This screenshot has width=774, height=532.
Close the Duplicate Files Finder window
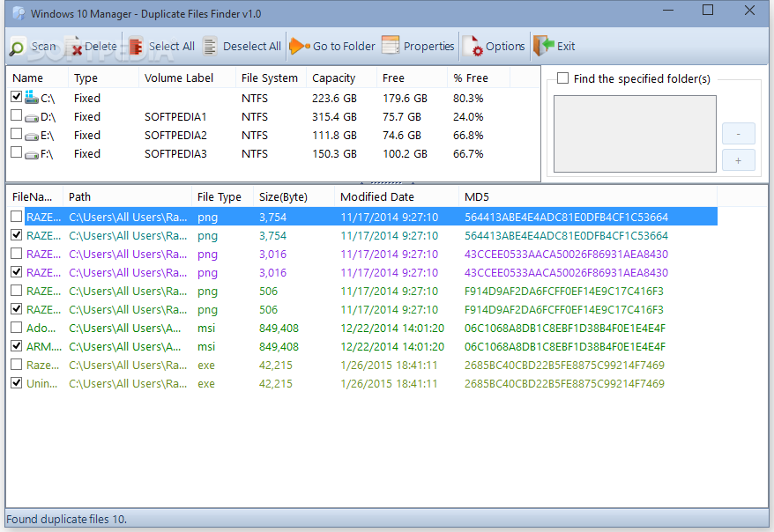click(749, 11)
